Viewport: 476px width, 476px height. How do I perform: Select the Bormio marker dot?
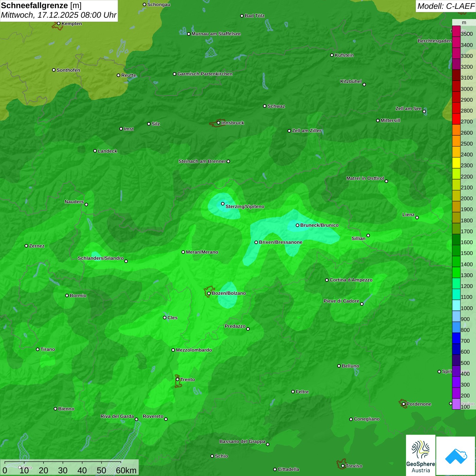tap(67, 295)
